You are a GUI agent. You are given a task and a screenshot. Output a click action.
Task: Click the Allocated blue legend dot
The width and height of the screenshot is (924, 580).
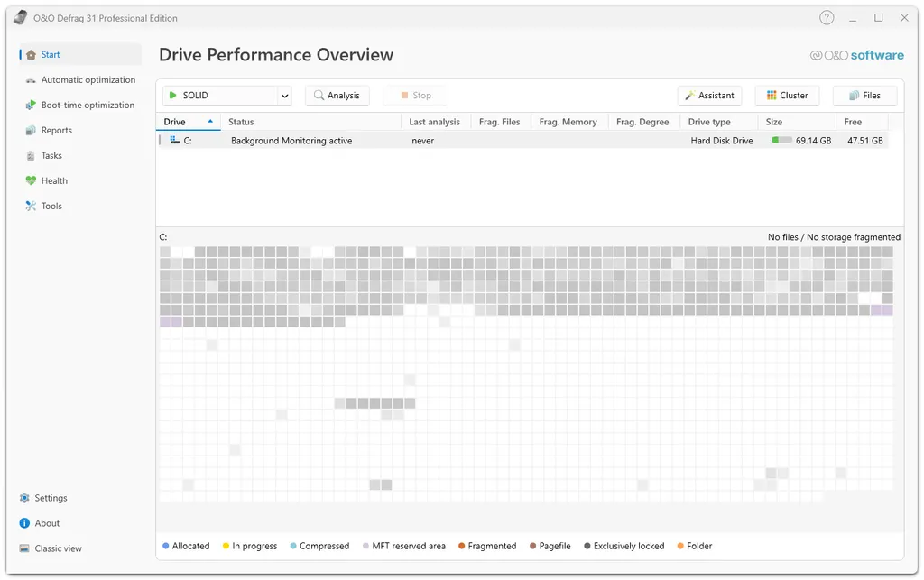(166, 546)
